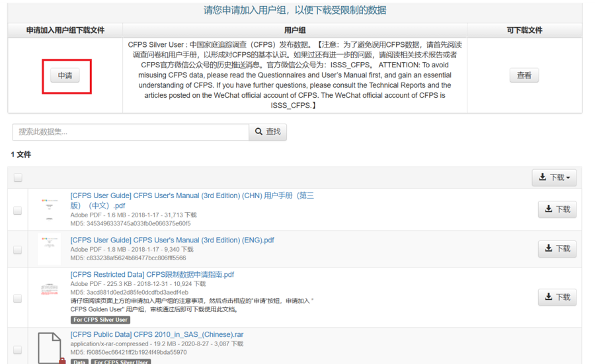Download the User's Manual (ENG) pdf
This screenshot has height=364, width=595.
coord(557,249)
